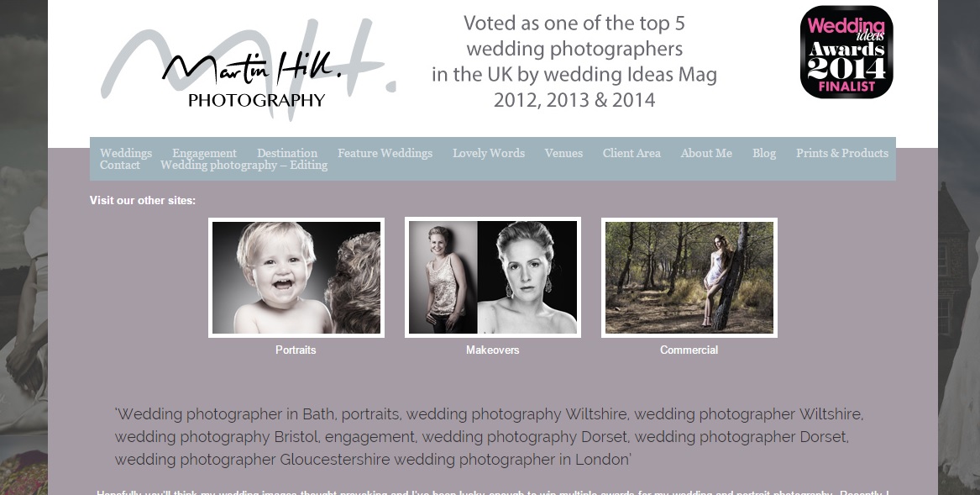The image size is (980, 495).
Task: Go to the Engagement page
Action: [x=204, y=153]
